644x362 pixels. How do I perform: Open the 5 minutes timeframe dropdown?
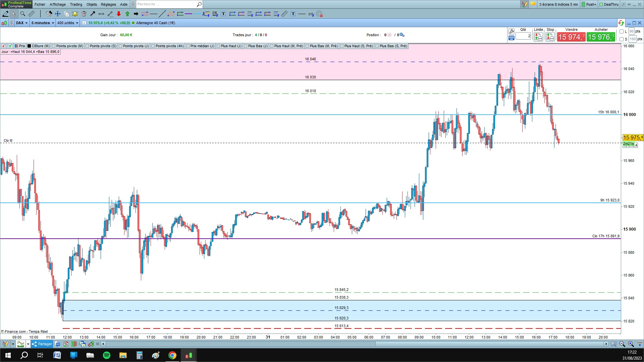43,23
